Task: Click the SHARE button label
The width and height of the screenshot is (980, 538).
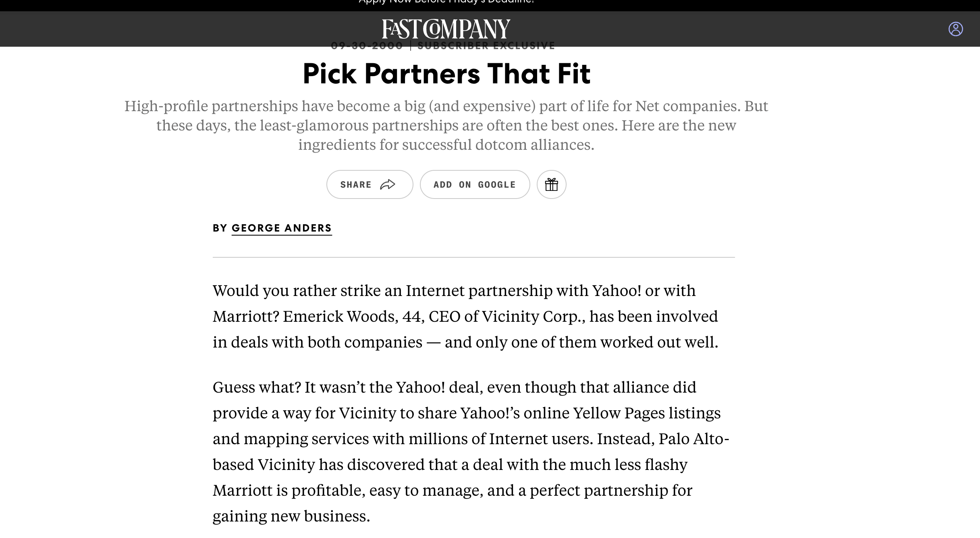Action: tap(356, 184)
